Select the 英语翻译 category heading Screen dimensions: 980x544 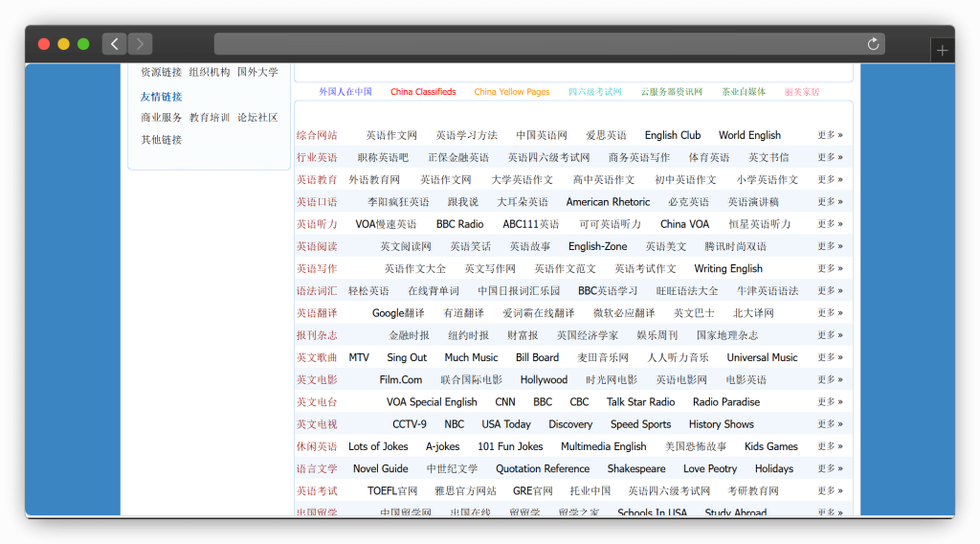(x=317, y=313)
